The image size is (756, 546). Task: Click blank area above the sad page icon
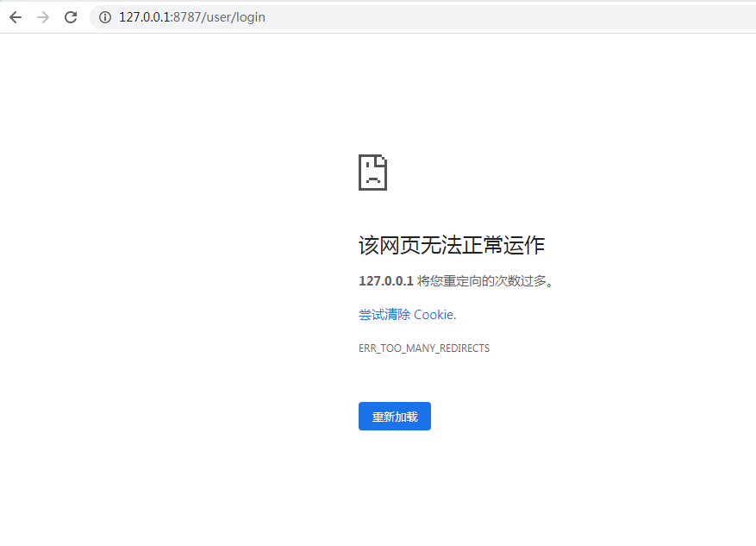pyautogui.click(x=372, y=95)
